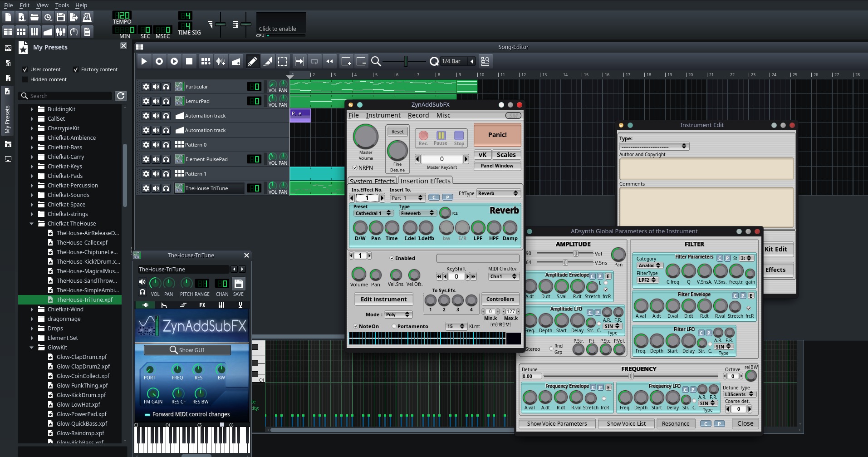Image resolution: width=868 pixels, height=457 pixels.
Task: Click the Show GUI button
Action: [187, 350]
